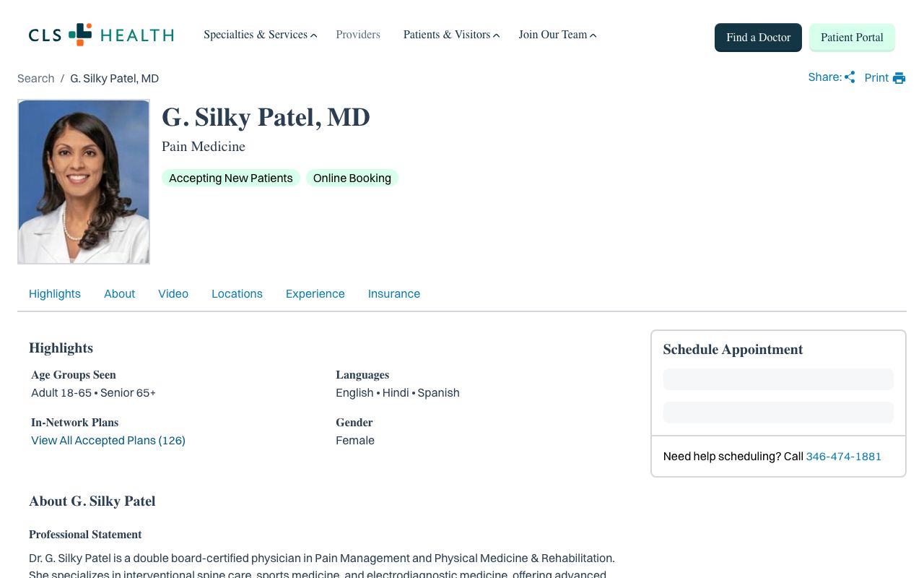The image size is (924, 578).
Task: Call 346-474-1881 via the phone link
Action: click(x=843, y=456)
